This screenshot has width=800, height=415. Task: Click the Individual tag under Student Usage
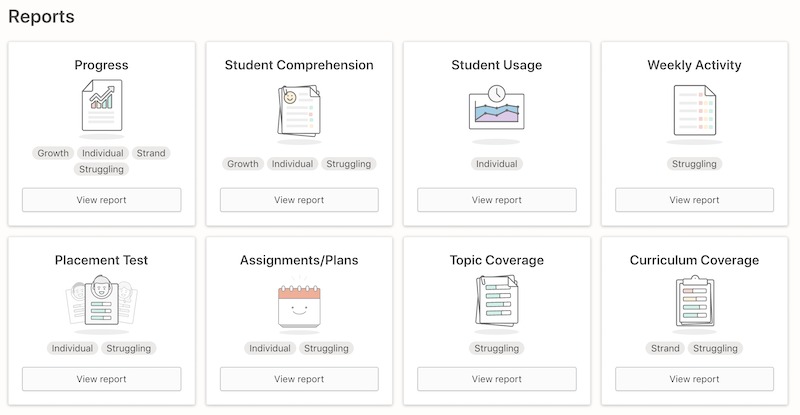[x=497, y=164]
